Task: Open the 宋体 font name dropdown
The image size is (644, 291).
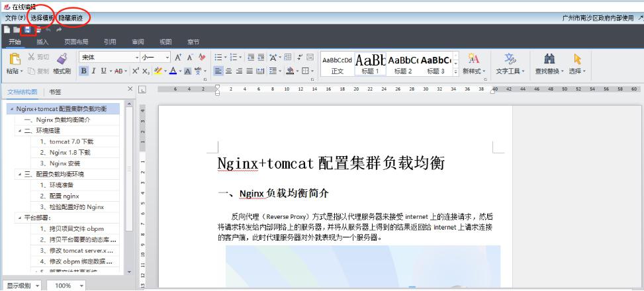Action: pos(137,58)
